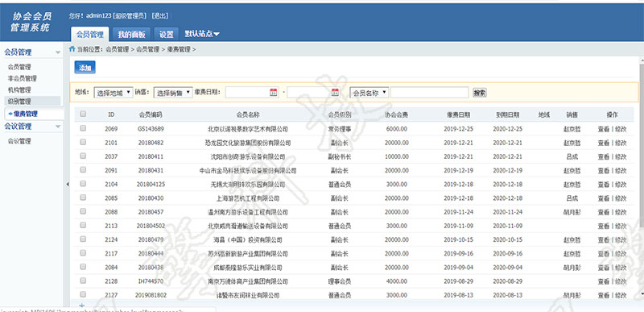Check the row with ID 2088
Viewport: 644px width, 312px height.
tap(83, 211)
